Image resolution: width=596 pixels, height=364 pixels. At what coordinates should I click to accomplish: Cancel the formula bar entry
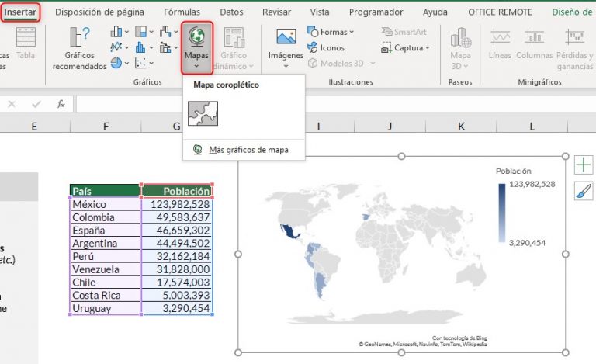pos(12,104)
